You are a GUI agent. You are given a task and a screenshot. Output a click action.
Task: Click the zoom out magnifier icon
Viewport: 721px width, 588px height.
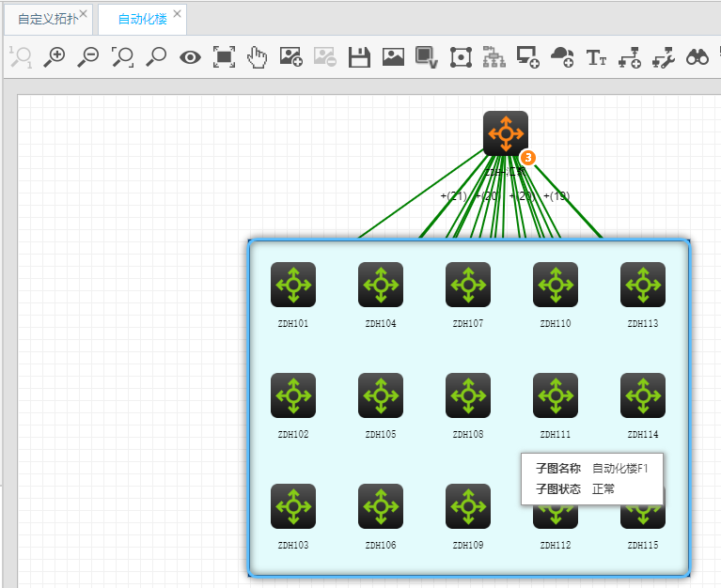click(x=89, y=56)
